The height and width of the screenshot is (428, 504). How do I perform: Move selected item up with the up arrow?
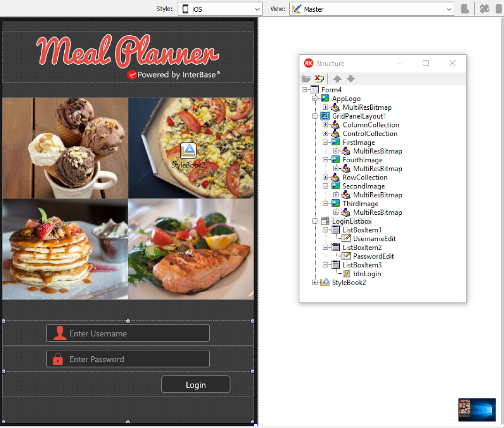tap(337, 79)
